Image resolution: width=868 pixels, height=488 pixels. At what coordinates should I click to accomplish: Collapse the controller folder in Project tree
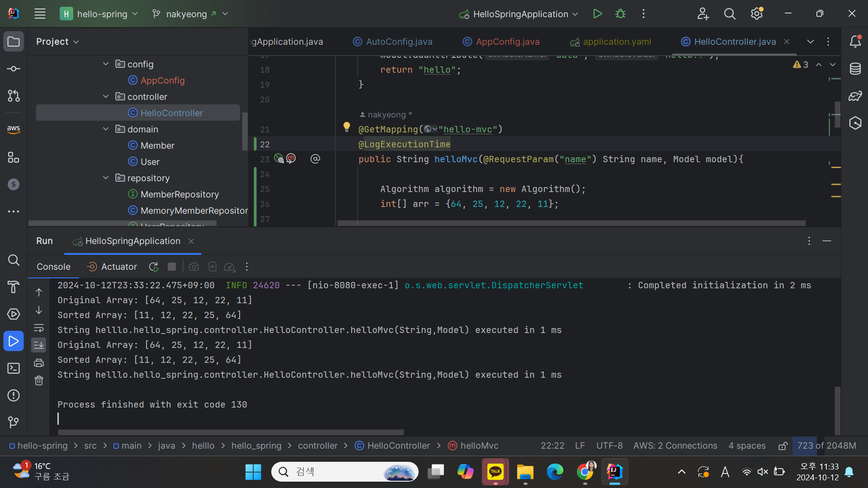click(x=106, y=97)
